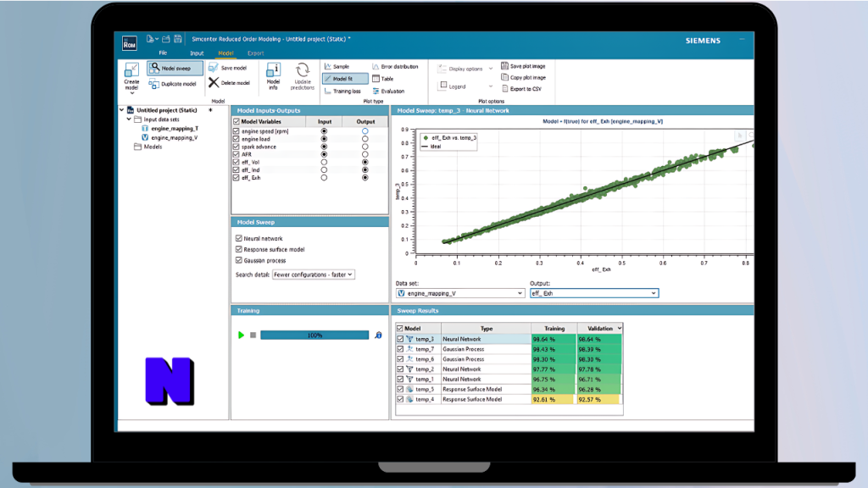Open the Data set engine_mapping_V dropdown
The height and width of the screenshot is (488, 868).
click(x=460, y=293)
